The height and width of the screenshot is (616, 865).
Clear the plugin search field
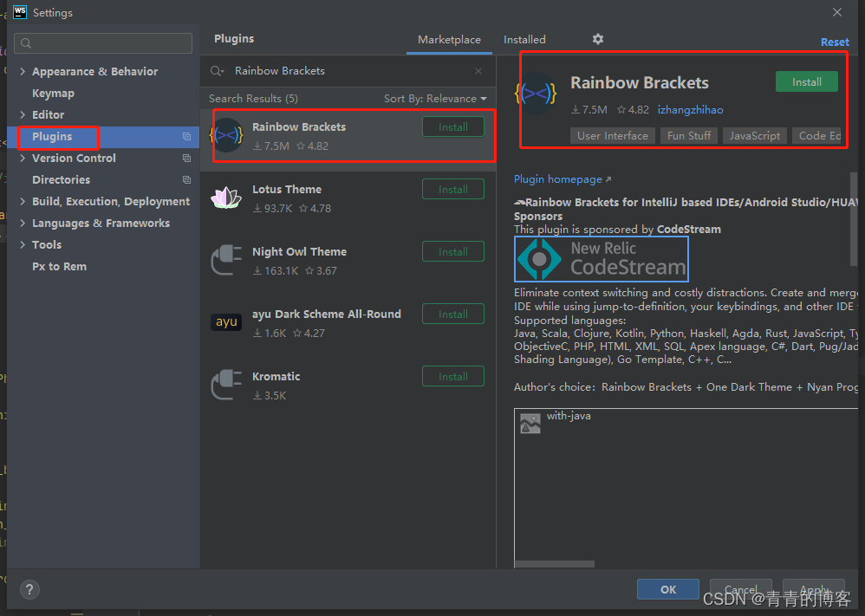coord(478,71)
